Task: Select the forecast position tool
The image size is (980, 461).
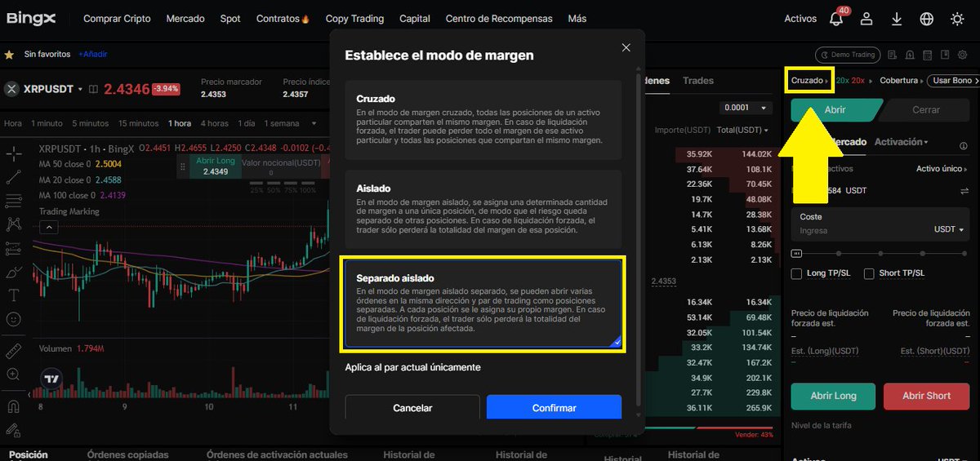Action: point(13,248)
